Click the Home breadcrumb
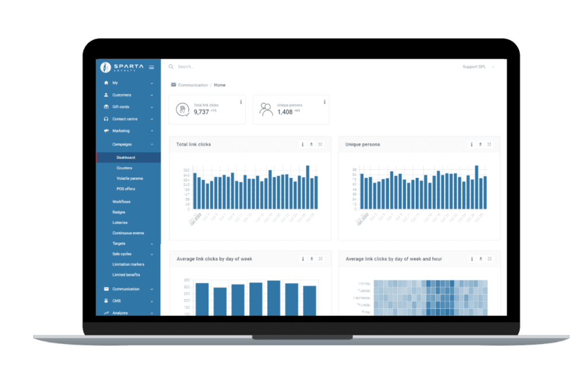The image size is (588, 384). [220, 85]
